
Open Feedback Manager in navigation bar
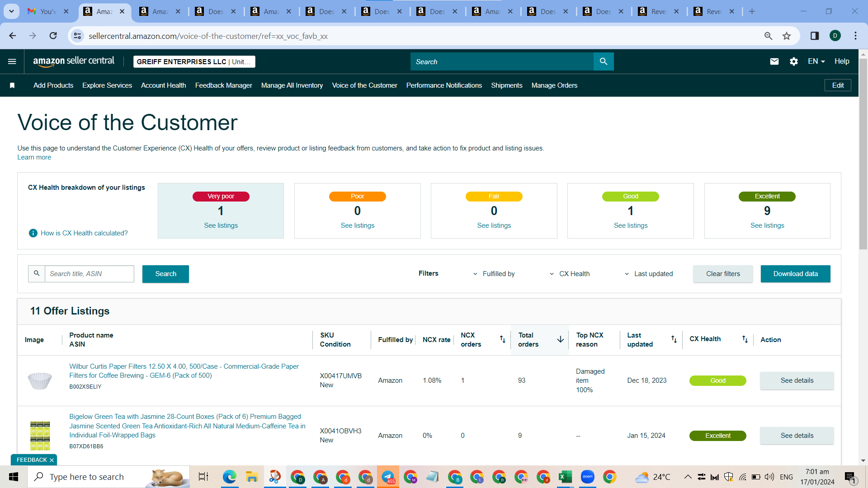coord(224,85)
